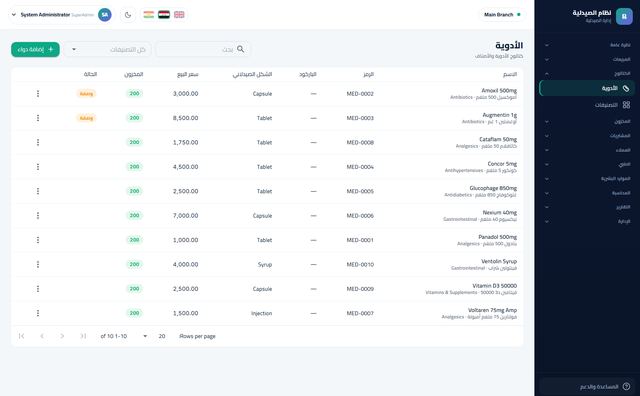
Task: Expand the نظرة عامة sidebar section
Action: (587, 45)
